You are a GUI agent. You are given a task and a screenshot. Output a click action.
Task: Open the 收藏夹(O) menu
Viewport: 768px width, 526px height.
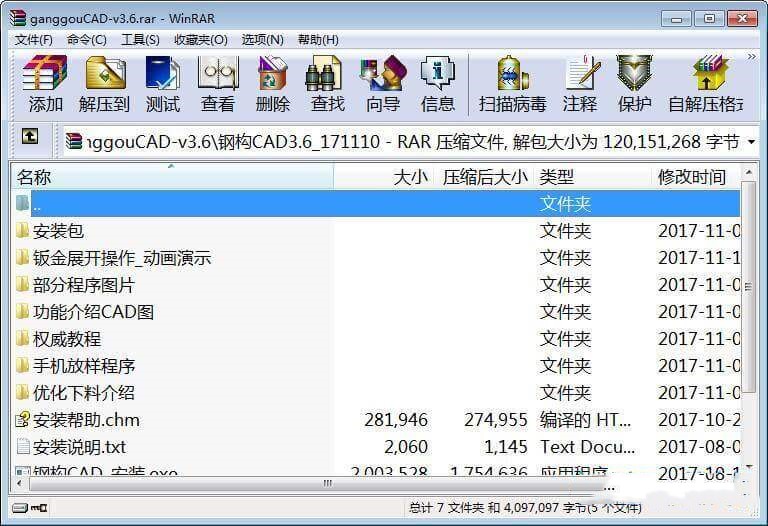tap(201, 40)
